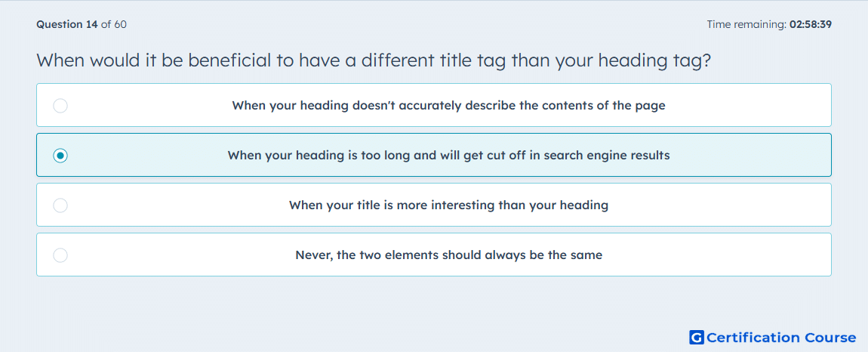Click the G logo icon beside Certification Course
The height and width of the screenshot is (352, 868).
coord(697,338)
